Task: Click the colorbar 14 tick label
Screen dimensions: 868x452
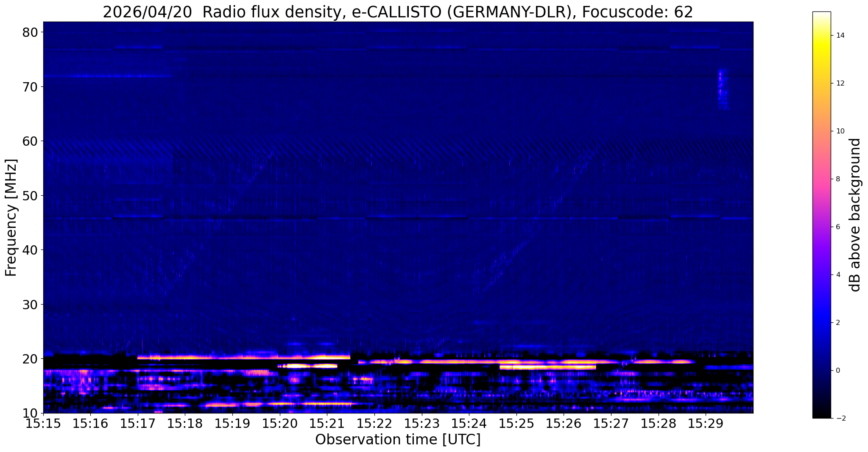Action: (840, 35)
